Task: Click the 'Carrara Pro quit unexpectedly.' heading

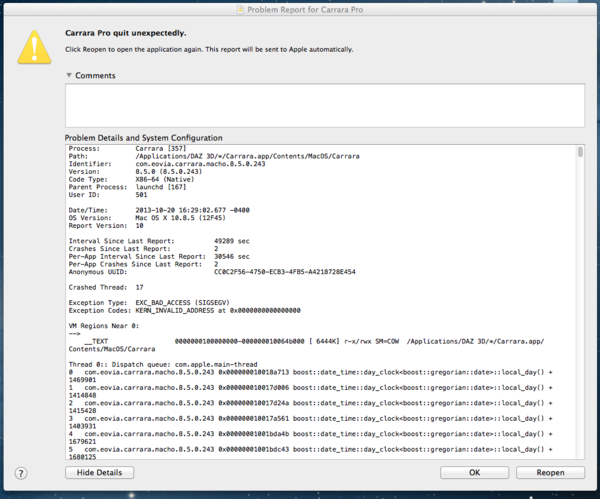Action: pos(126,33)
